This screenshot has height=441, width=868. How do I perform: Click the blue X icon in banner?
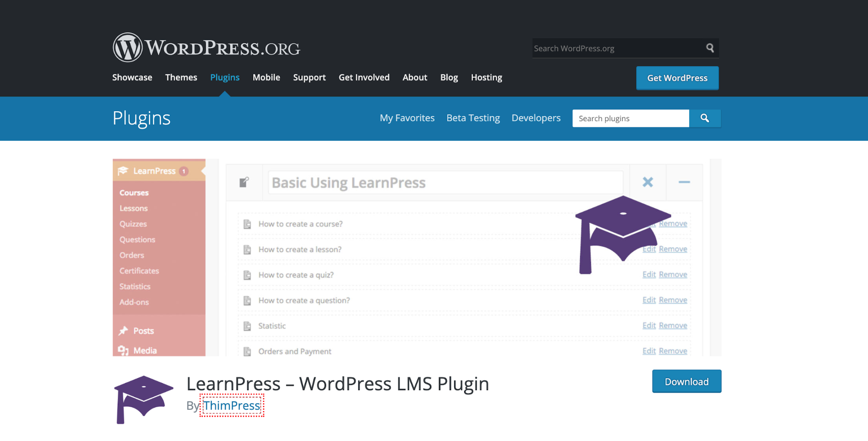(647, 182)
